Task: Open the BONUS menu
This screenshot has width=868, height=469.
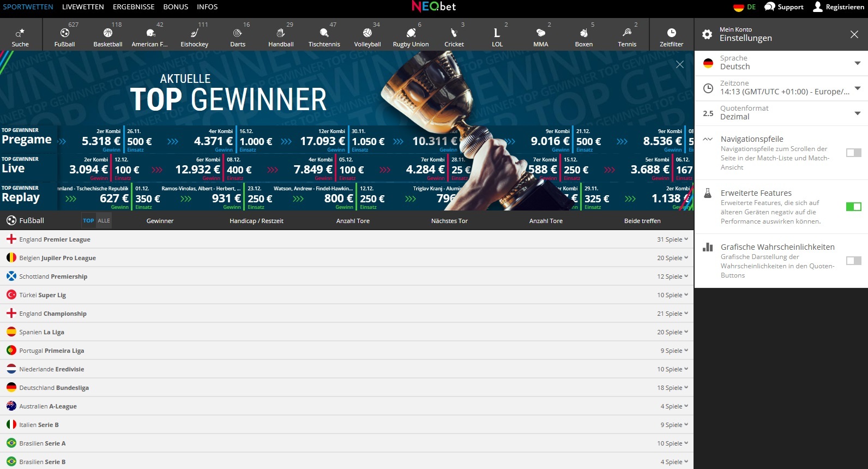Action: click(176, 7)
